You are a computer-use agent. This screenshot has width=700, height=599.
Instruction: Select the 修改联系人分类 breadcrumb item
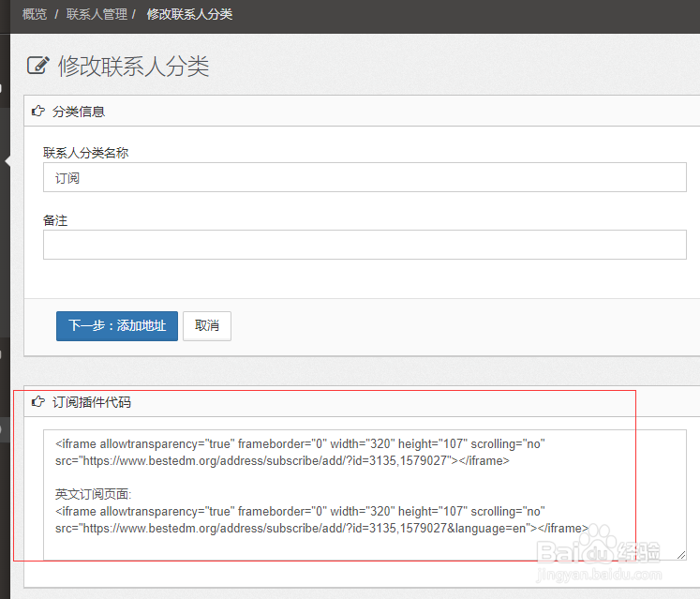pyautogui.click(x=189, y=14)
